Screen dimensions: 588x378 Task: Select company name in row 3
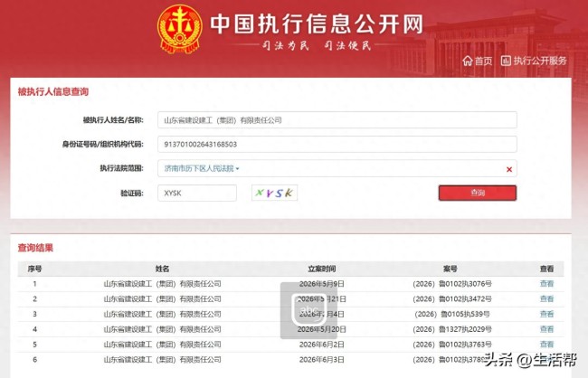pyautogui.click(x=162, y=315)
